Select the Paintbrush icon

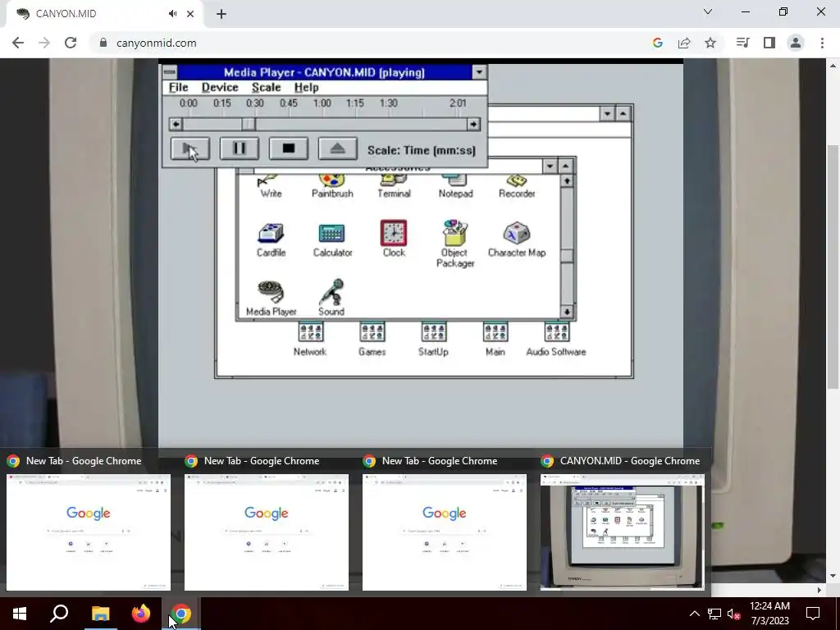pos(332,185)
